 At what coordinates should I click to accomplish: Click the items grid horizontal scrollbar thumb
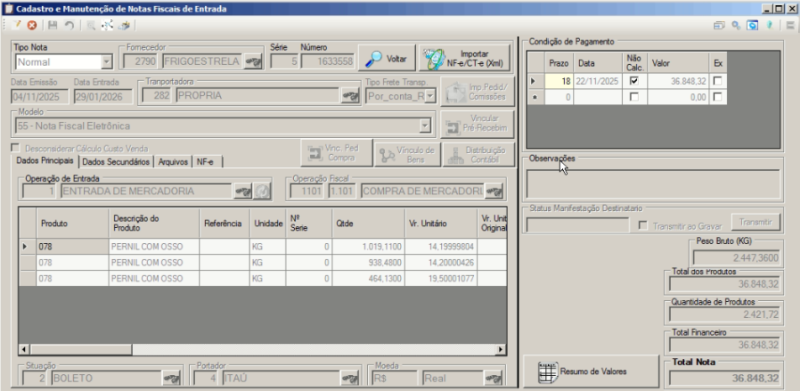pos(81,350)
